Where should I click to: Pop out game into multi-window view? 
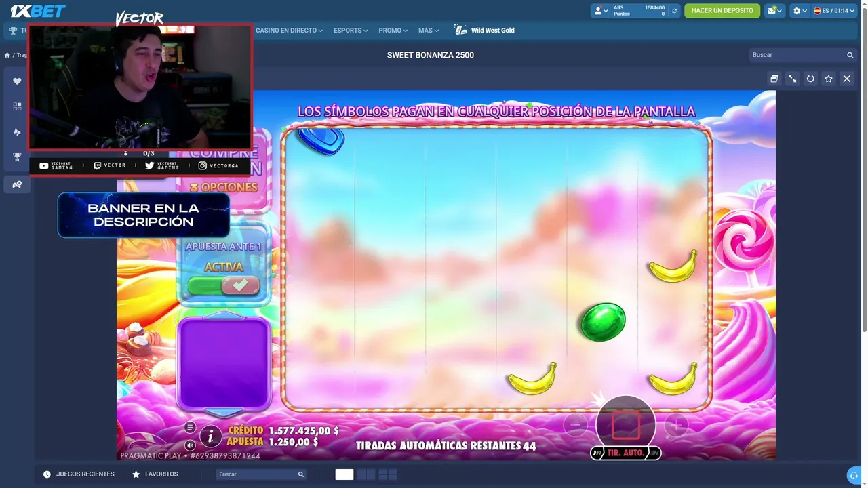click(x=774, y=79)
